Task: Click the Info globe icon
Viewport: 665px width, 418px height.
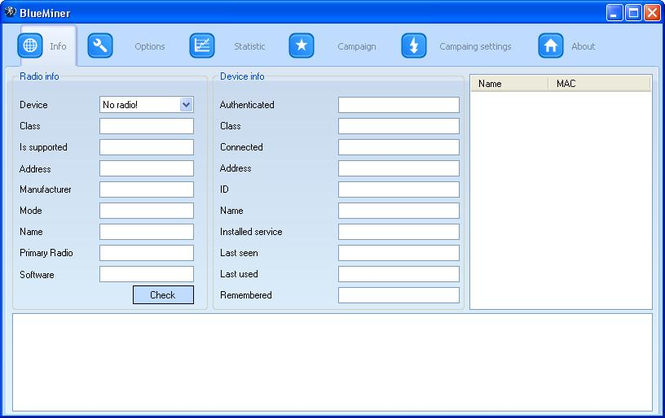Action: pyautogui.click(x=30, y=45)
